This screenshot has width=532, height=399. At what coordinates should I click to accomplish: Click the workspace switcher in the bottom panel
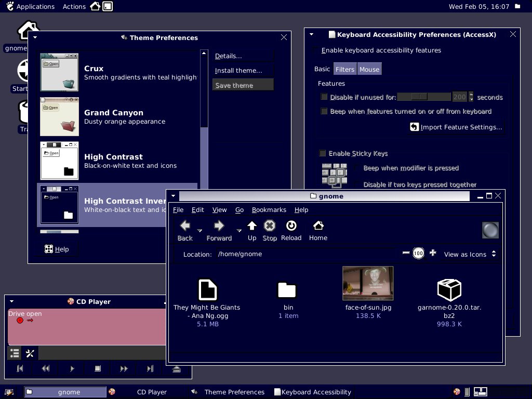(x=481, y=392)
